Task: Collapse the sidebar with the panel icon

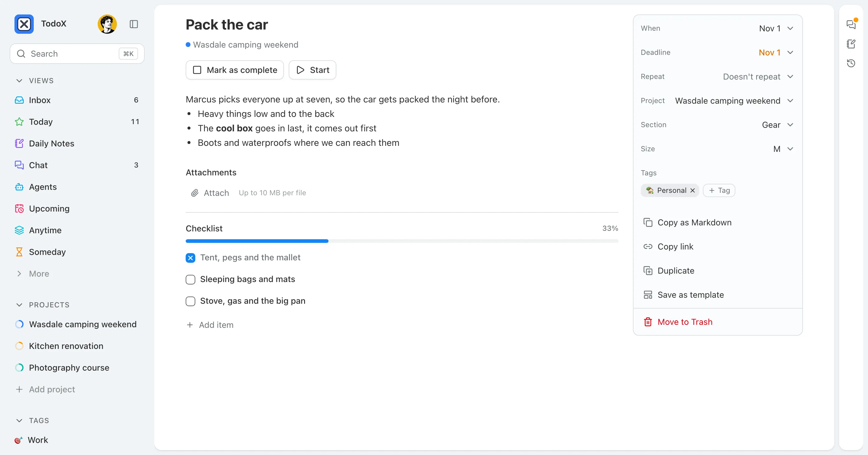Action: [x=134, y=24]
